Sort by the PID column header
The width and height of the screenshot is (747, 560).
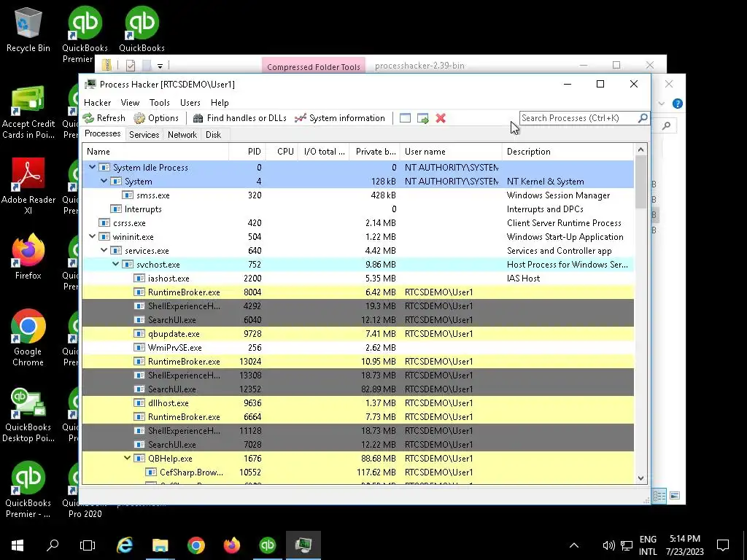pos(247,152)
